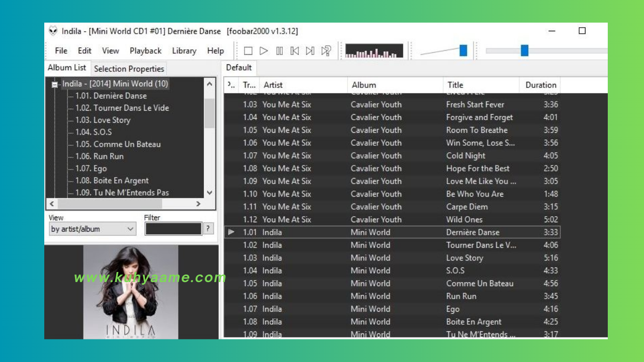644x362 pixels.
Task: Select playlist row Love Story 5:16
Action: tap(392, 258)
